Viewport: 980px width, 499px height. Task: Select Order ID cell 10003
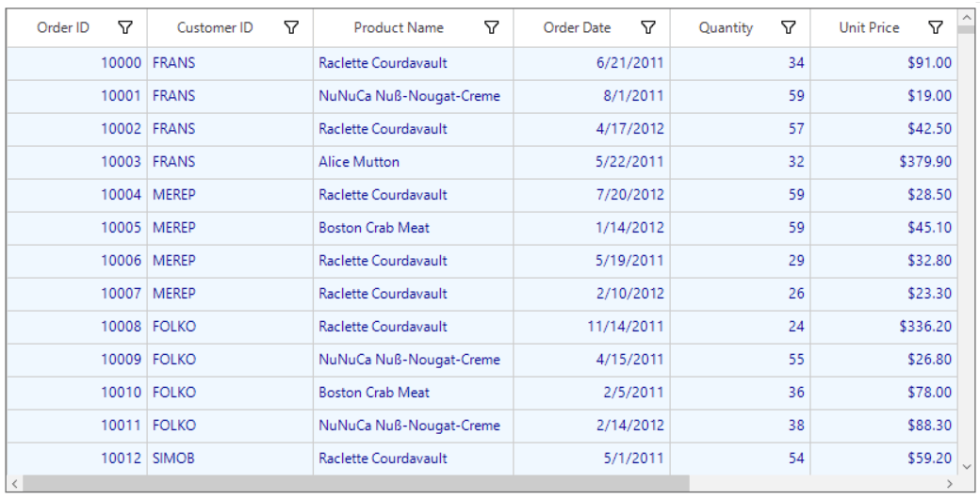point(77,162)
